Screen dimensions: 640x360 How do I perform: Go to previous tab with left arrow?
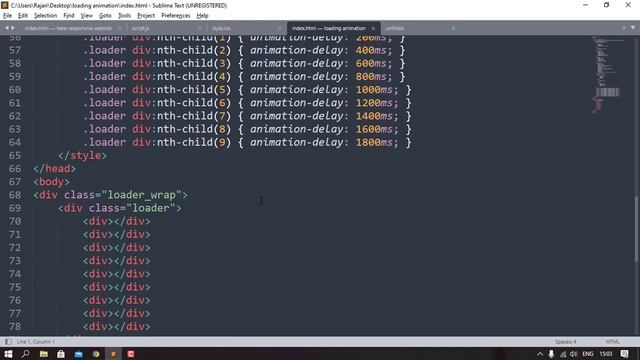[x=7, y=28]
